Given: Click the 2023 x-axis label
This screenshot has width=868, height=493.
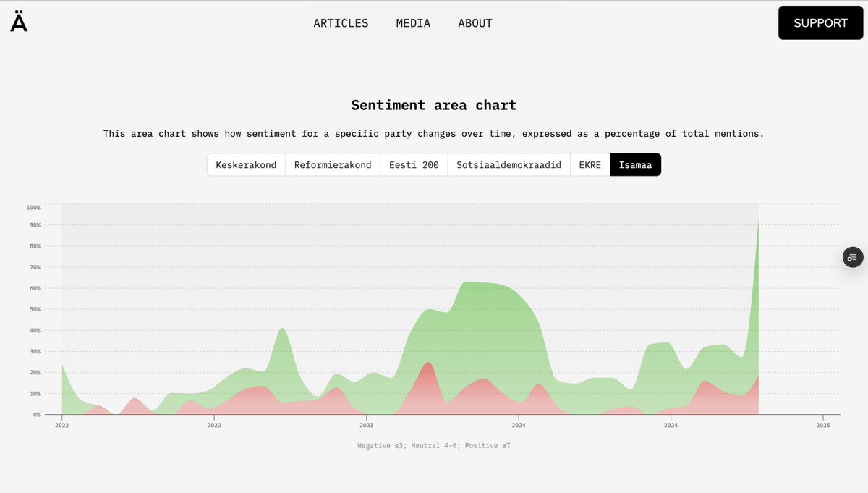Looking at the screenshot, I should pos(367,425).
